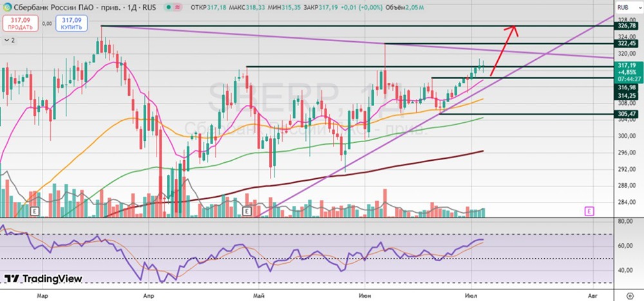
Task: Click the RSI 80,00 axis label
Action: coord(626,221)
